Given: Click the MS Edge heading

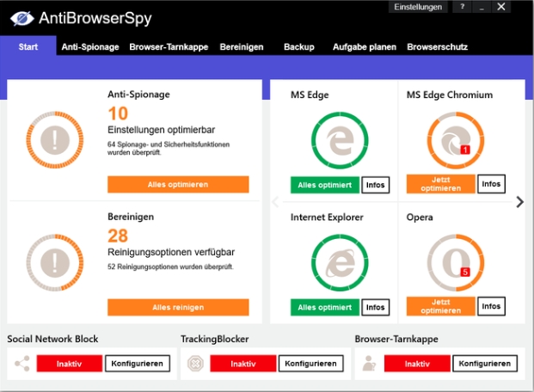Looking at the screenshot, I should [310, 95].
